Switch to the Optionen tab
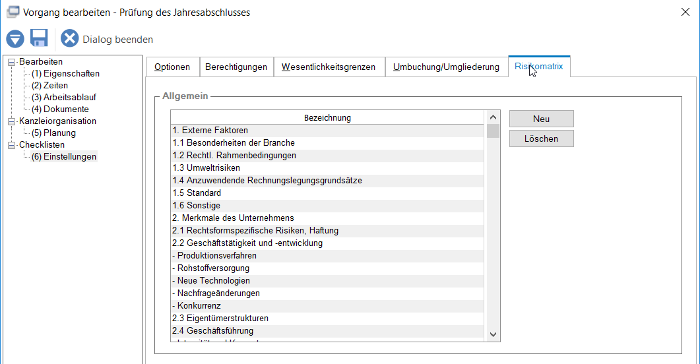This screenshot has width=700, height=364. pyautogui.click(x=173, y=67)
